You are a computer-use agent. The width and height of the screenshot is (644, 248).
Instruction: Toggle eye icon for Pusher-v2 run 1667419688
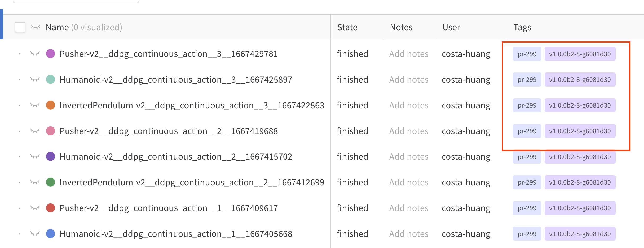(x=35, y=131)
